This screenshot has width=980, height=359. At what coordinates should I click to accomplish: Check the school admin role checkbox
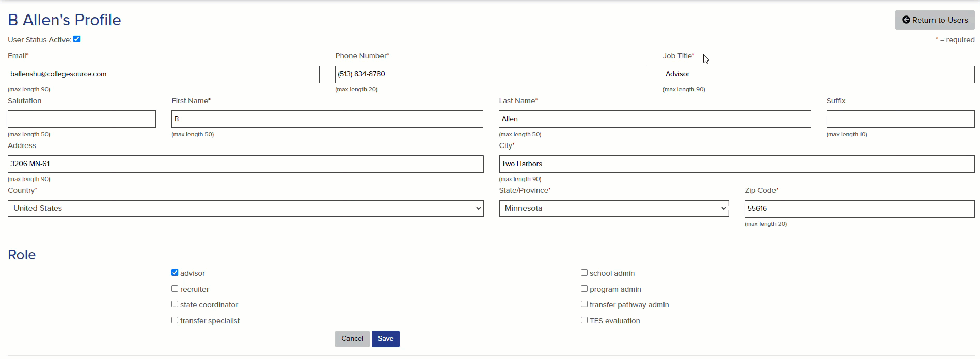pos(584,273)
